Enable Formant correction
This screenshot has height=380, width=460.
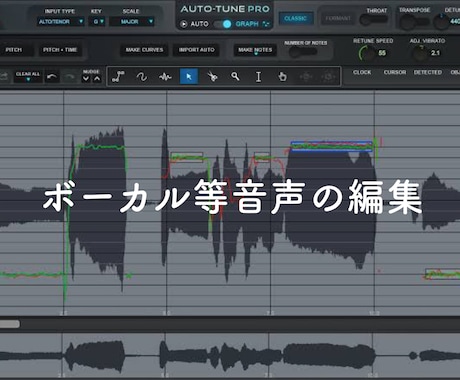pos(338,18)
